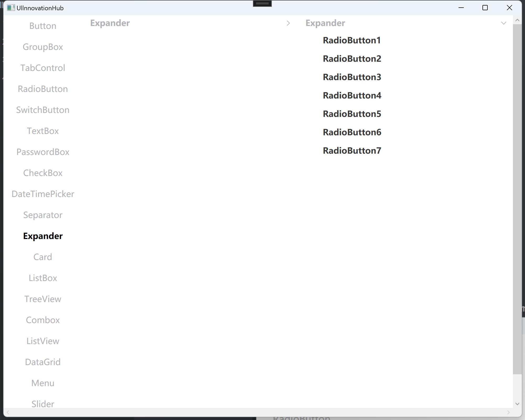This screenshot has height=420, width=525.
Task: Select Menu in the sidebar
Action: coord(43,383)
